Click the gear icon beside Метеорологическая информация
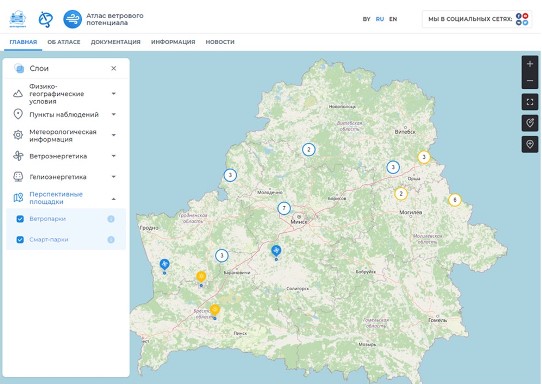 click(18, 135)
